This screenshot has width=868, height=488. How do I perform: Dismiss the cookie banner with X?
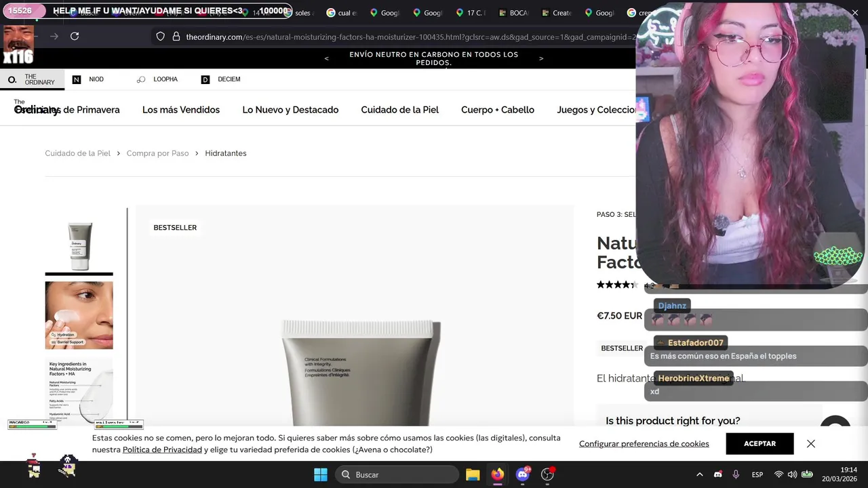811,443
